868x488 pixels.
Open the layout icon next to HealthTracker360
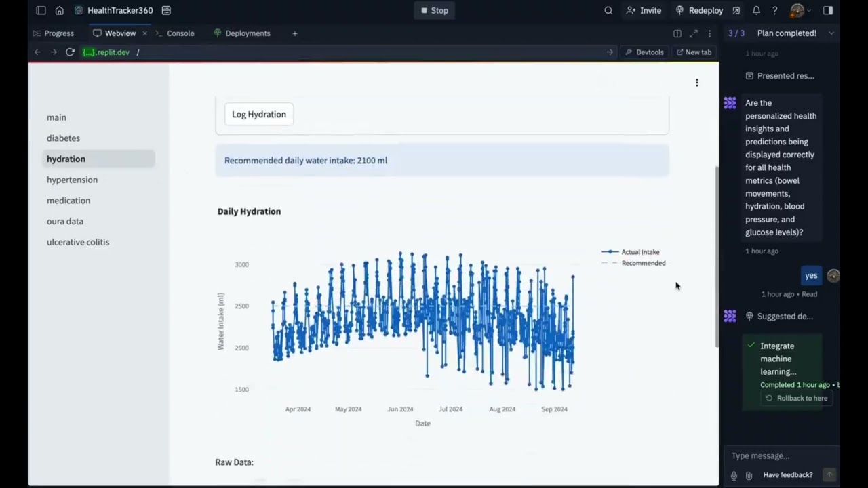click(x=166, y=10)
